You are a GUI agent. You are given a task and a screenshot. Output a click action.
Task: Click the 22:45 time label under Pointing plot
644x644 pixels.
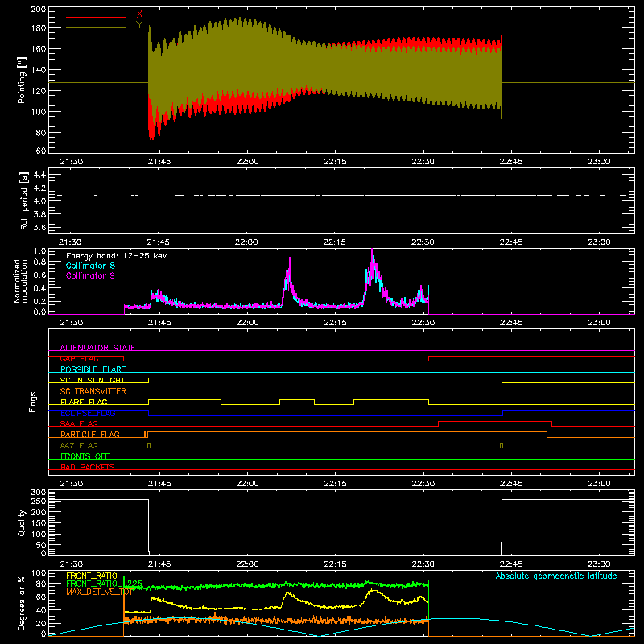(511, 162)
